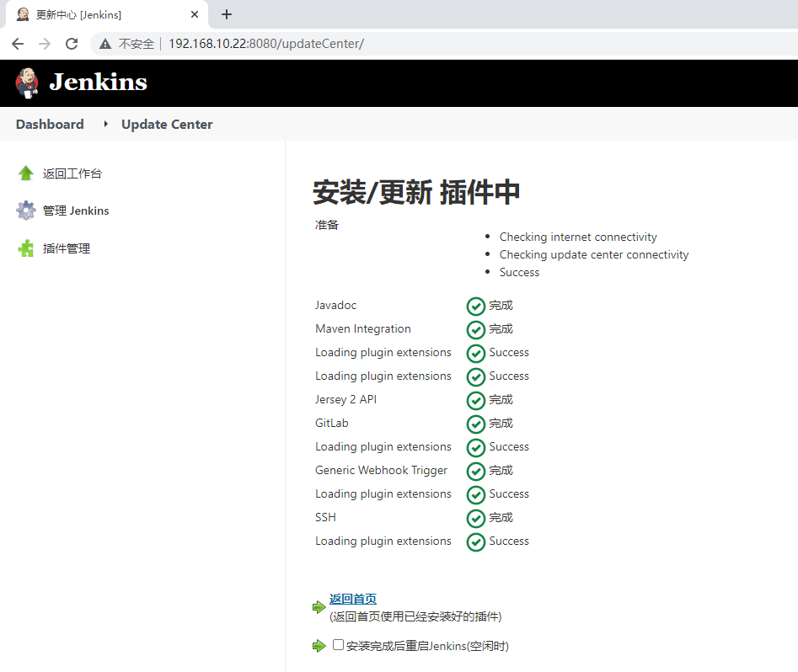Screen dimensions: 798x672
Task: Open a new browser tab
Action: coord(227,15)
